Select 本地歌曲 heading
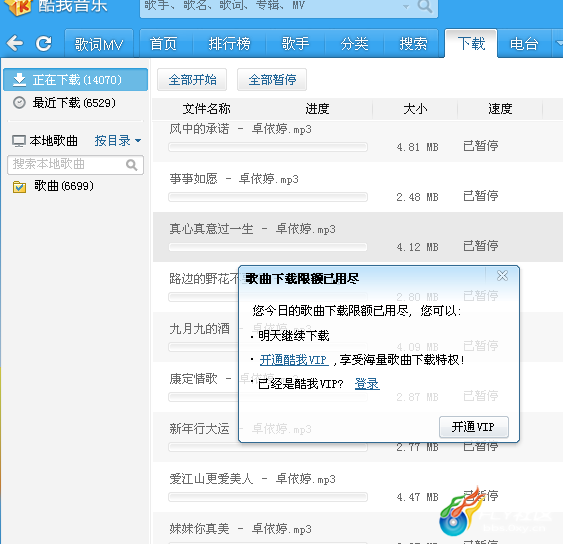 coord(53,141)
